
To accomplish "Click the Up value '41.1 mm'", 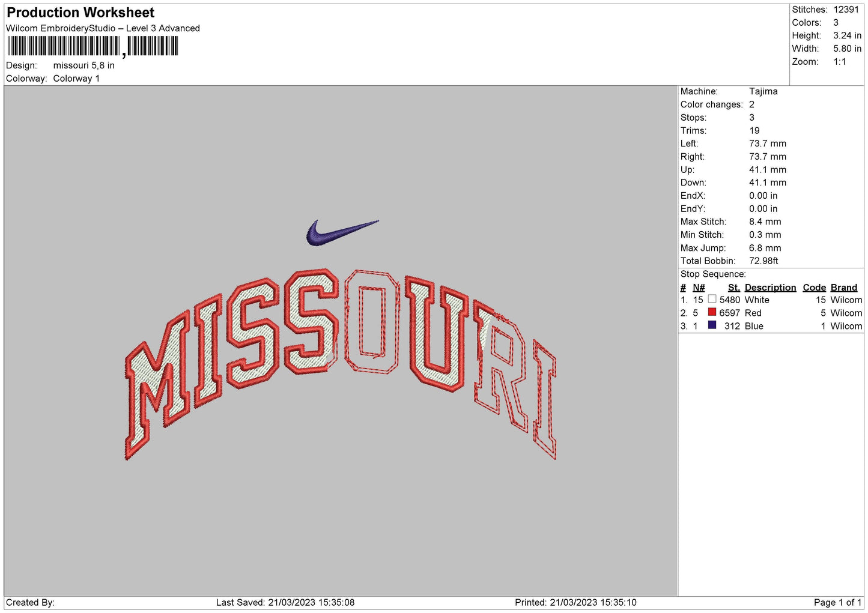I will 767,170.
